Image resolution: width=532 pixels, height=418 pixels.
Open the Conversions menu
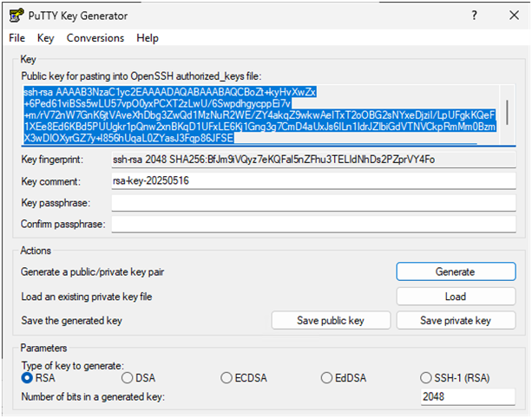click(x=95, y=38)
